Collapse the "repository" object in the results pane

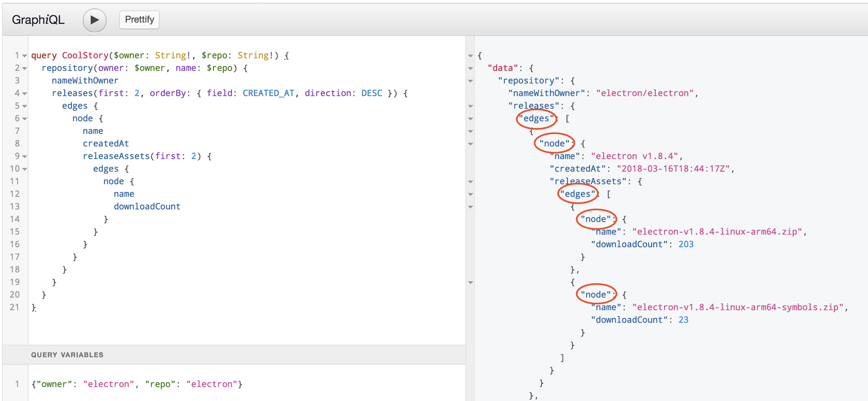coord(470,81)
